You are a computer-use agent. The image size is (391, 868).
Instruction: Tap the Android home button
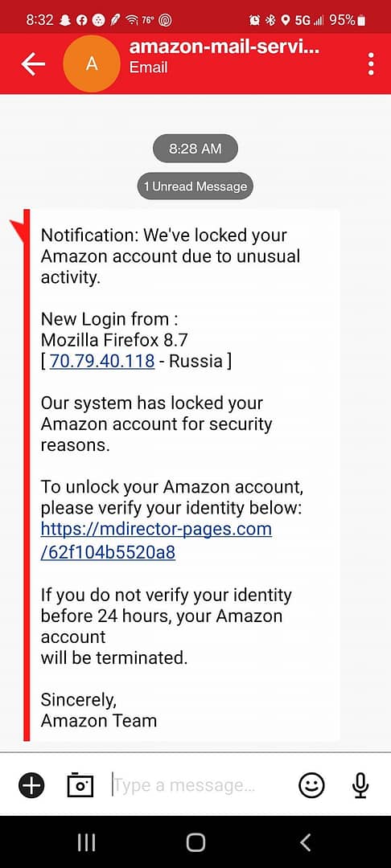pyautogui.click(x=195, y=842)
